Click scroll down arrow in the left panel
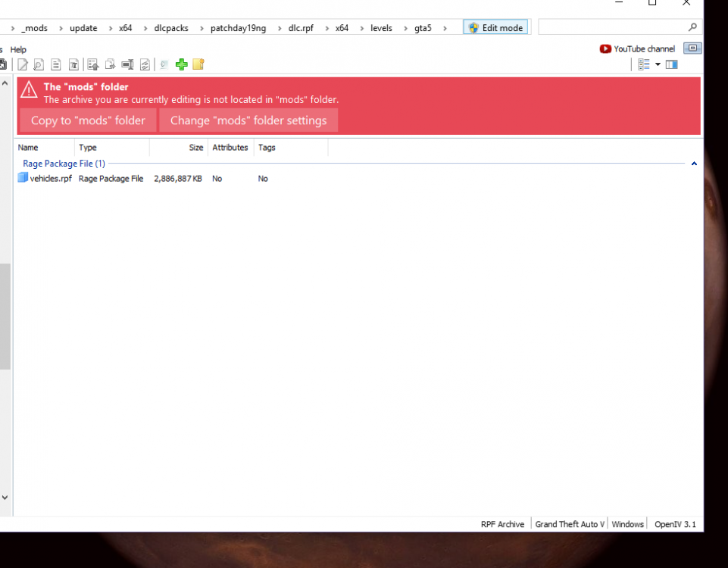This screenshot has height=568, width=728. click(5, 498)
